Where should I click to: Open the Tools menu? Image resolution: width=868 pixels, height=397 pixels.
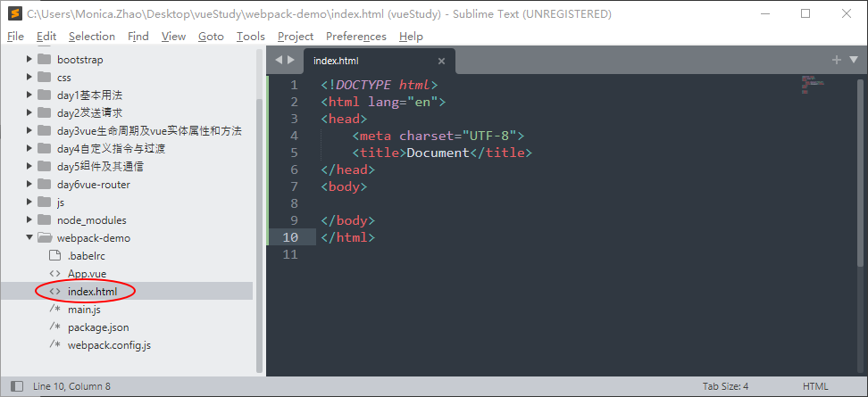click(251, 37)
